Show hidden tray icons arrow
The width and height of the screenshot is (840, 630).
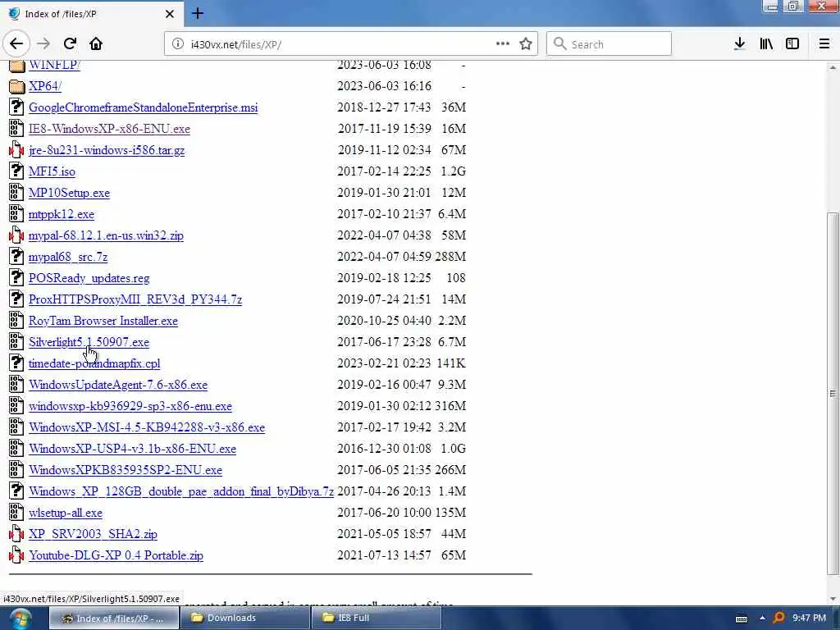tap(762, 619)
